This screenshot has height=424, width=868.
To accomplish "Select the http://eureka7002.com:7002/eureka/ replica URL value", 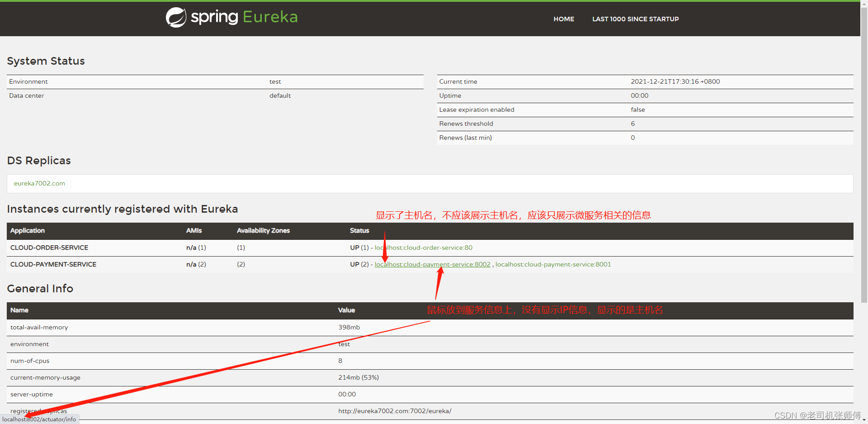I will point(395,411).
